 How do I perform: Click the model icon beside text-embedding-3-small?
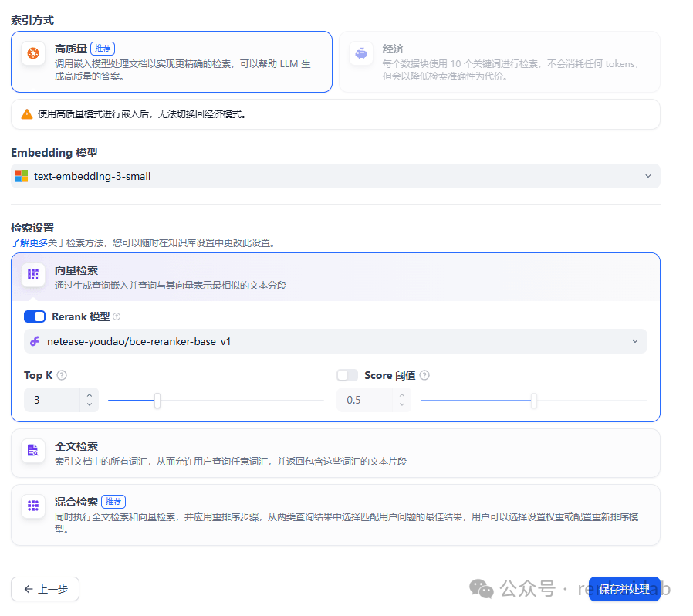click(22, 175)
